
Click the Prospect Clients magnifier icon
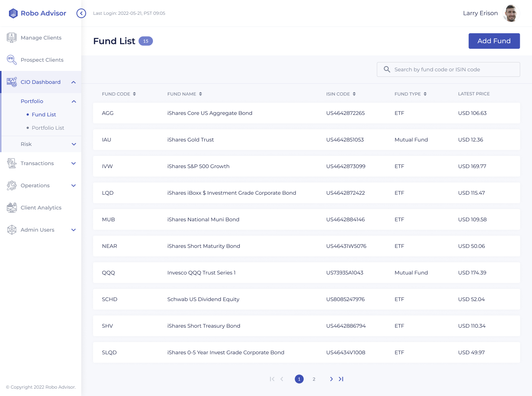[x=11, y=60]
